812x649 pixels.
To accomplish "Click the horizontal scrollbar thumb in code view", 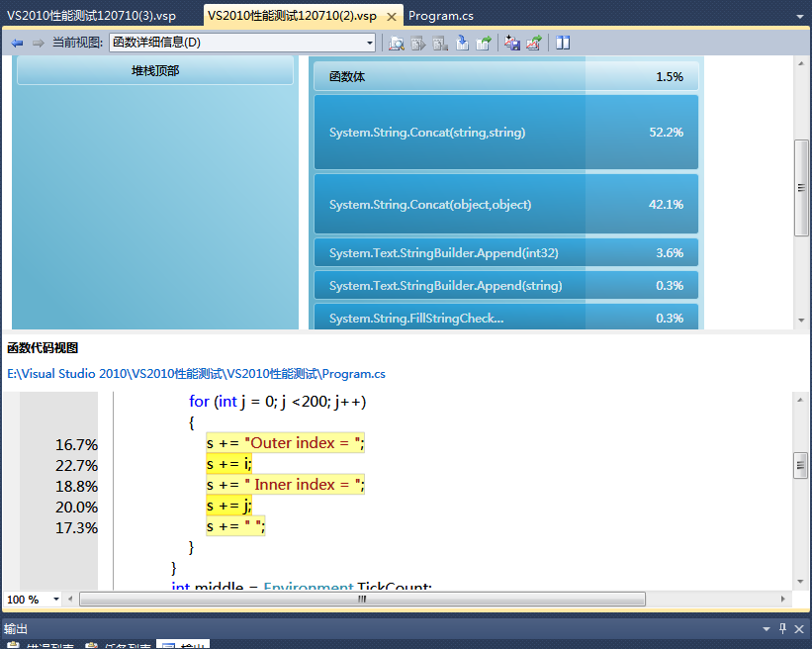I will [363, 600].
